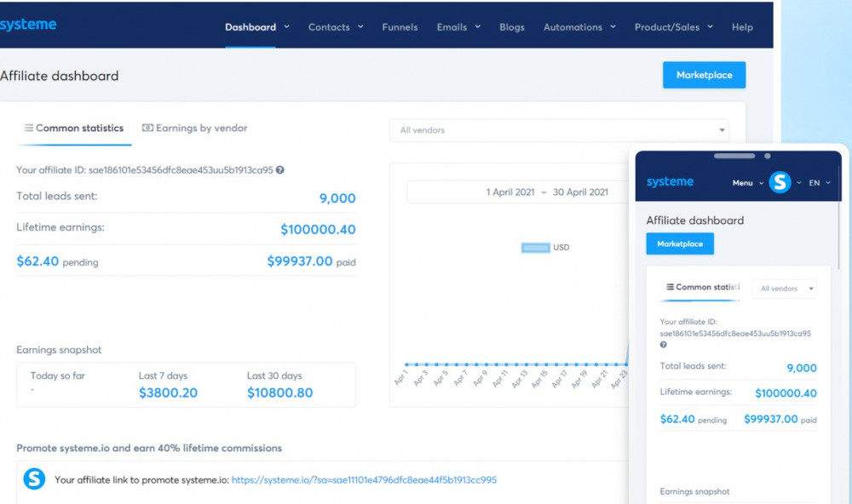Open the Help page

(x=742, y=27)
